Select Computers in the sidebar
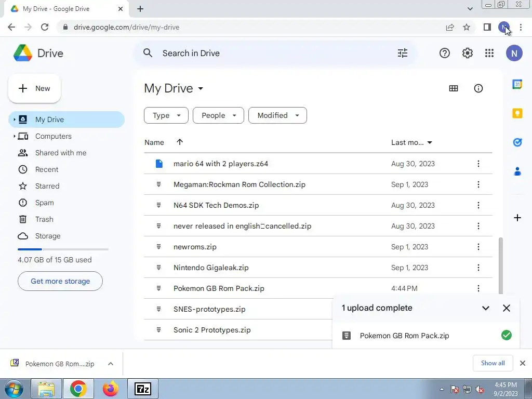This screenshot has height=399, width=532. tap(66, 136)
